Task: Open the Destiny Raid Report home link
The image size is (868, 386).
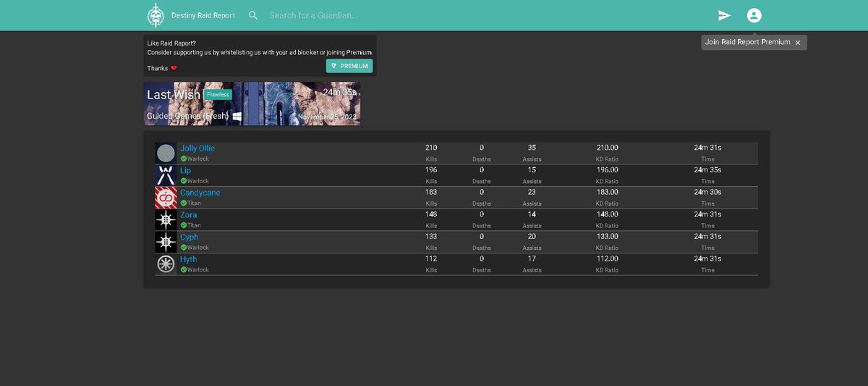Action: [x=203, y=15]
